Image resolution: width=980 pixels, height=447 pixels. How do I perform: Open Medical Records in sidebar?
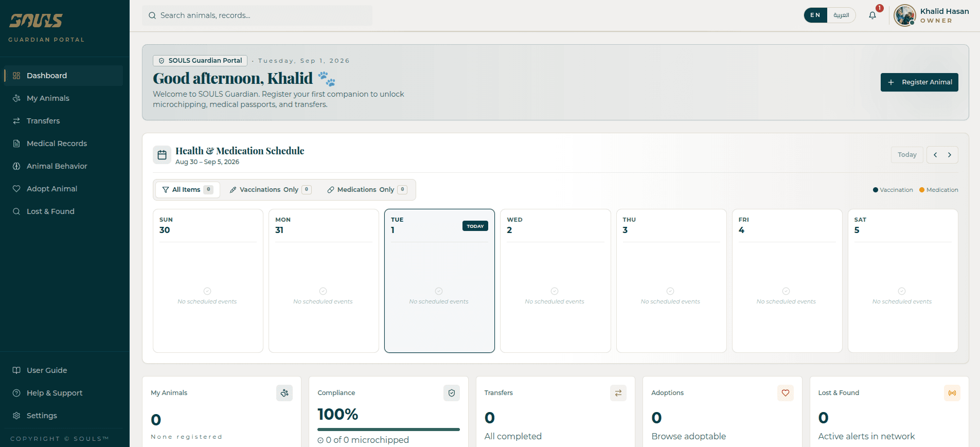point(63,144)
